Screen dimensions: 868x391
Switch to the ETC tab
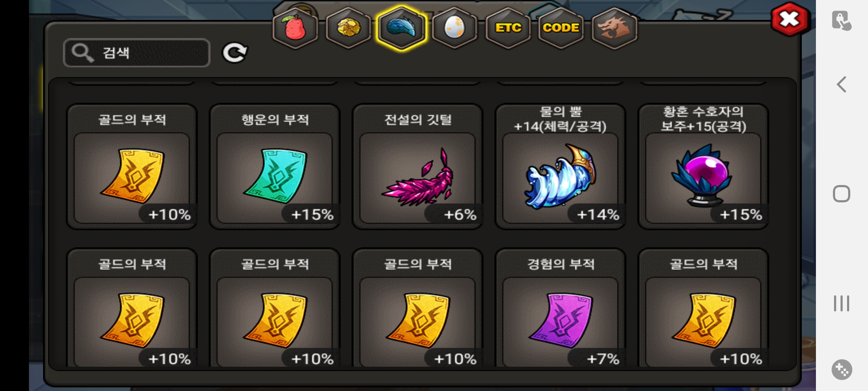point(508,28)
